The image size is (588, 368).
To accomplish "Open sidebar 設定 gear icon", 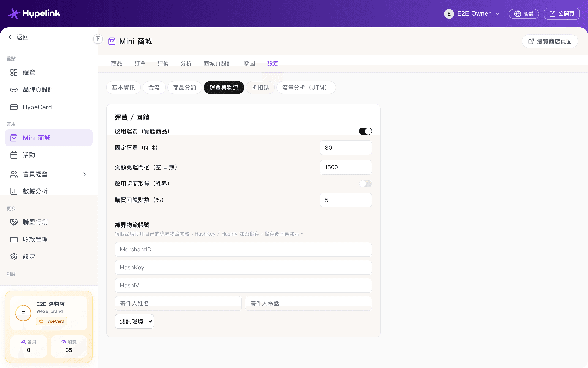I will (14, 257).
